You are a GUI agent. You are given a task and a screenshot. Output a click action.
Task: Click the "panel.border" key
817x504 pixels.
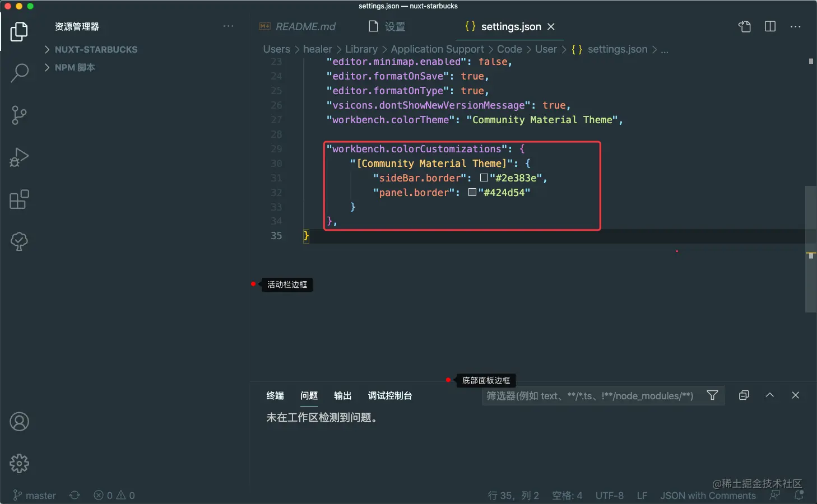414,193
